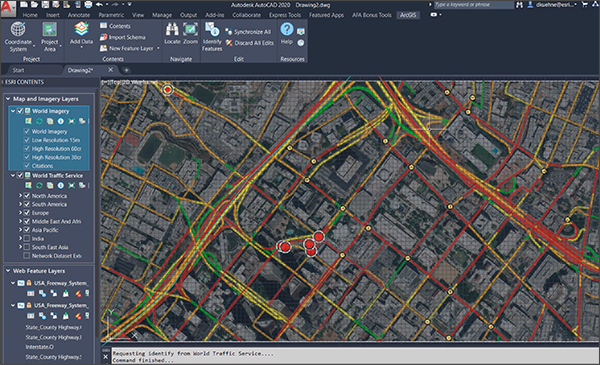The image size is (600, 365).
Task: Open attribute table icon under first USA_Freeway_System layer
Action: point(31,293)
